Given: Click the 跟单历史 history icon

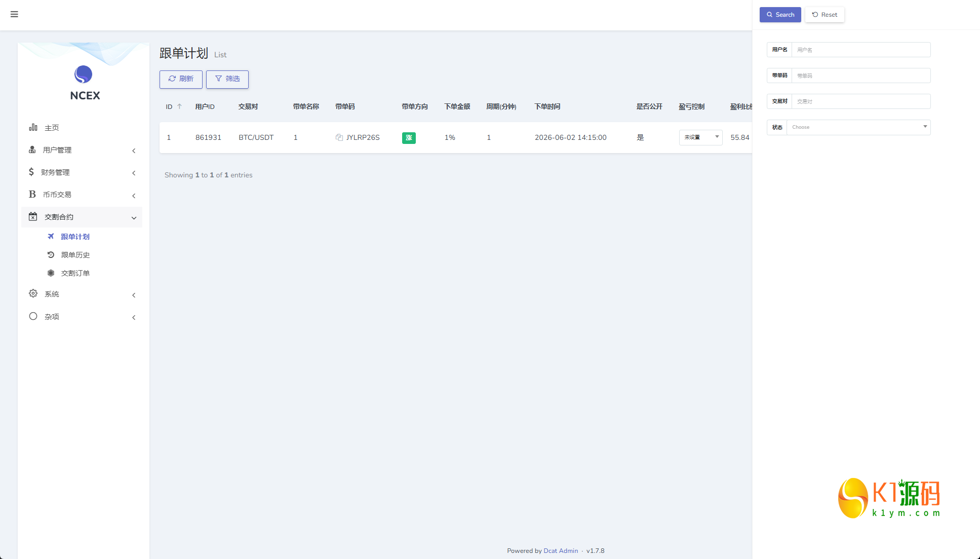Looking at the screenshot, I should pyautogui.click(x=51, y=254).
